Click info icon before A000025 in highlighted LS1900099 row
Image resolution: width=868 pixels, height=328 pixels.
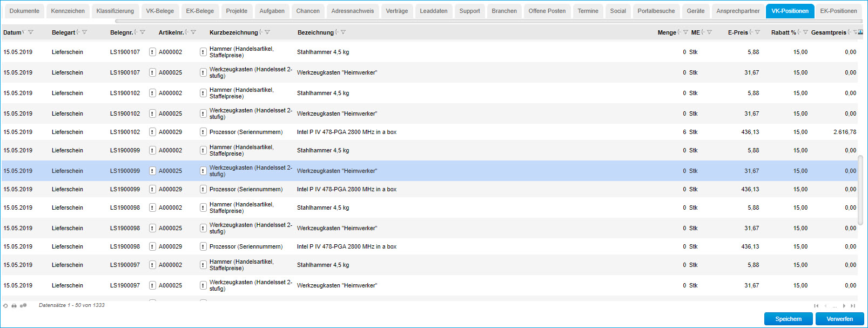point(152,171)
